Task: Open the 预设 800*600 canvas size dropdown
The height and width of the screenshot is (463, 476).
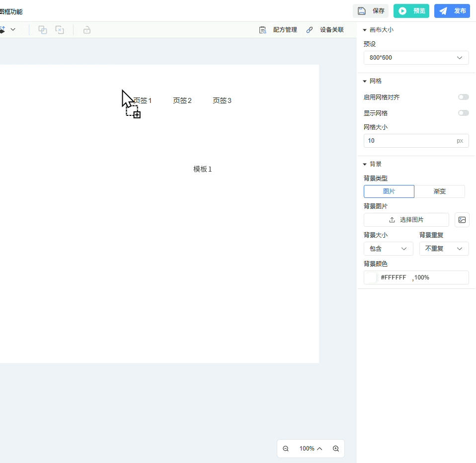Action: (x=416, y=58)
